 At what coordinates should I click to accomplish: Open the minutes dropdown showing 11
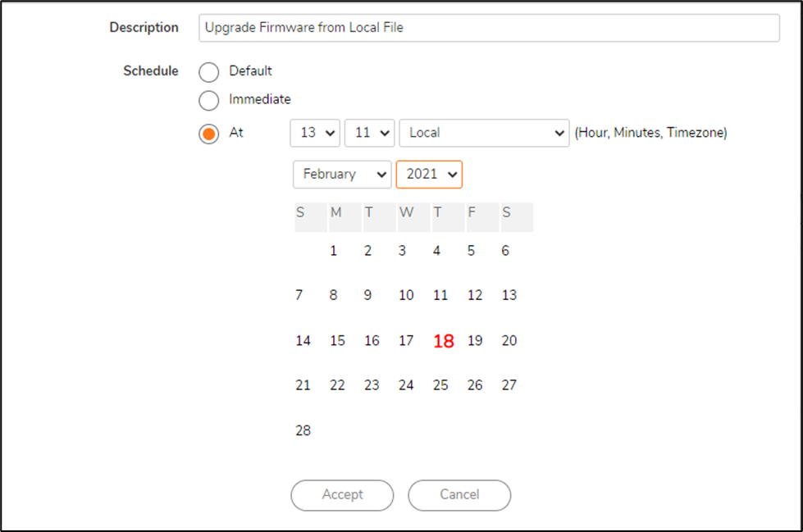click(x=370, y=133)
